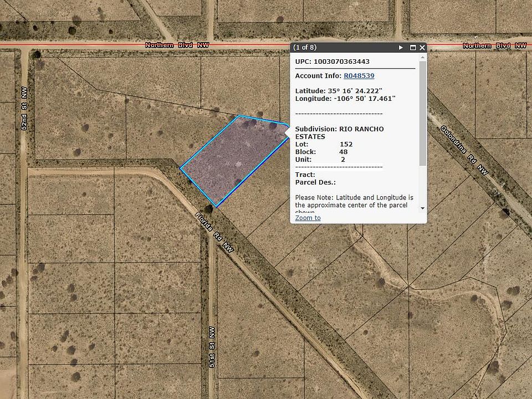This screenshot has width=532, height=399.
Task: Click the Unit 2 text
Action: 320,160
